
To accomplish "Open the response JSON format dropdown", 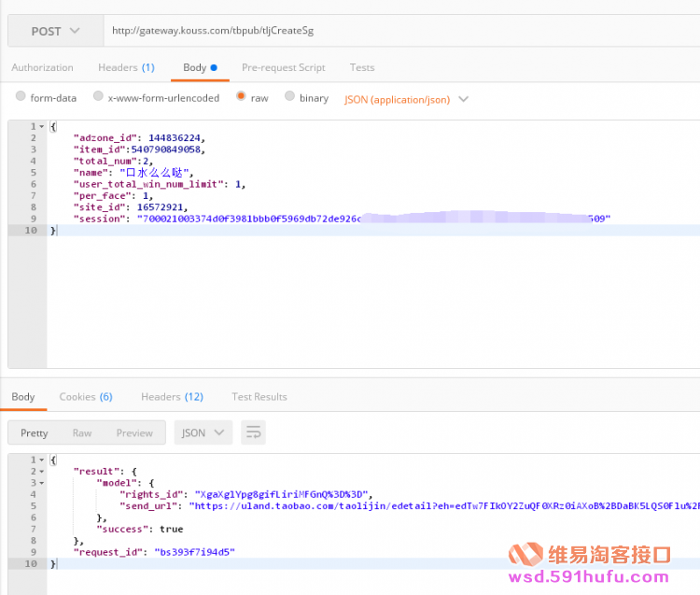I will (x=203, y=432).
